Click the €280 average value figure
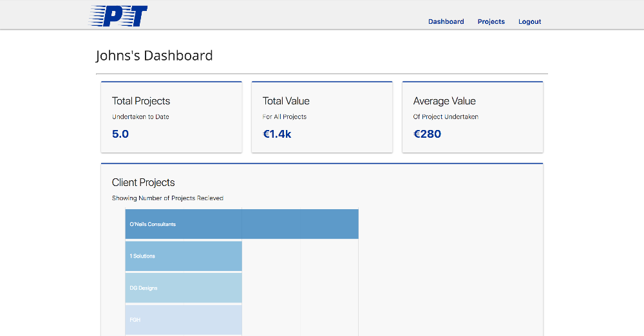Viewport: 644px width, 336px height. (427, 134)
